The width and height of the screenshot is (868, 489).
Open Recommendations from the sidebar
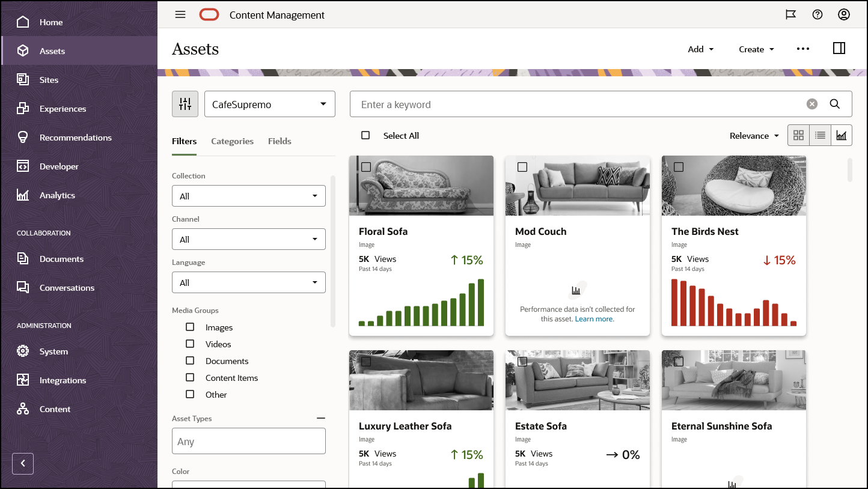click(x=79, y=138)
